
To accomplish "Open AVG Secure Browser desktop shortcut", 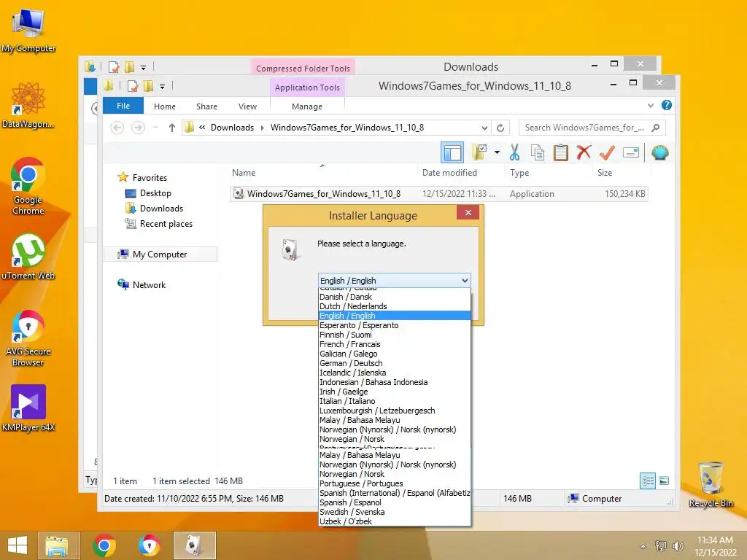I will coord(28,338).
